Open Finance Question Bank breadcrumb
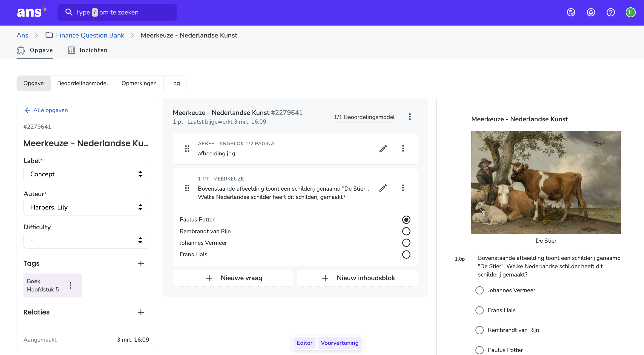The image size is (644, 355). coord(90,35)
